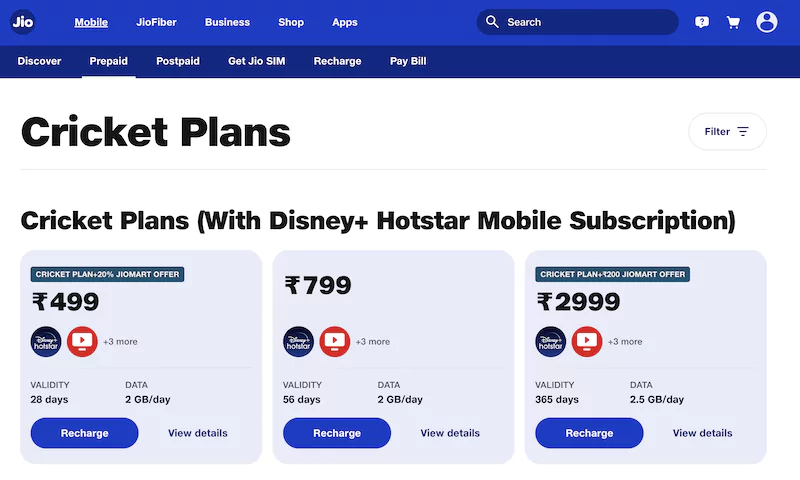Open the shopping cart icon
The image size is (800, 480).
pos(733,22)
